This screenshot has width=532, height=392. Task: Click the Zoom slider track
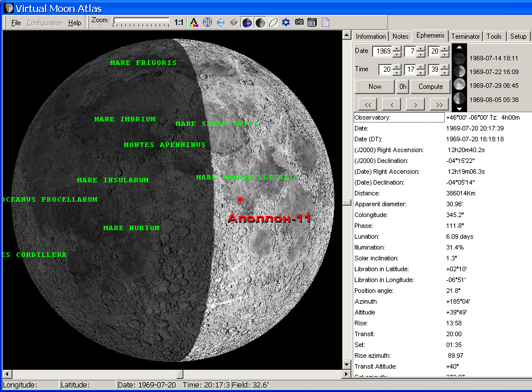(141, 20)
